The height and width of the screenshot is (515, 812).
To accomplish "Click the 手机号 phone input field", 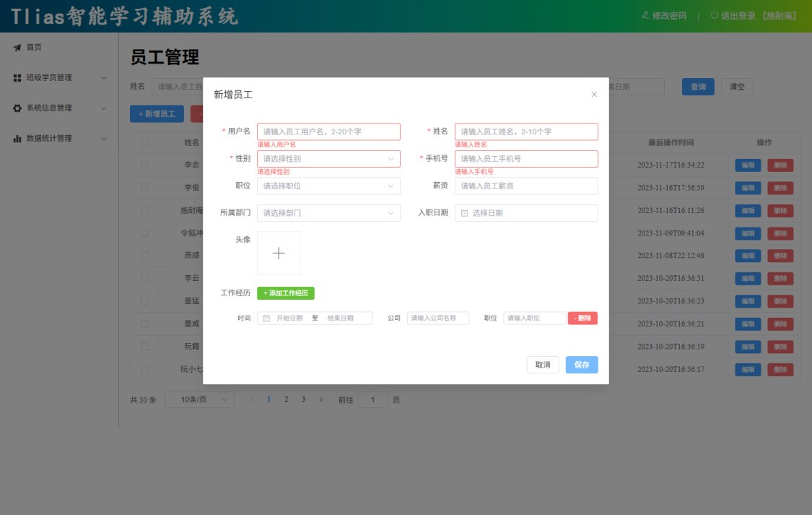I will pyautogui.click(x=526, y=158).
